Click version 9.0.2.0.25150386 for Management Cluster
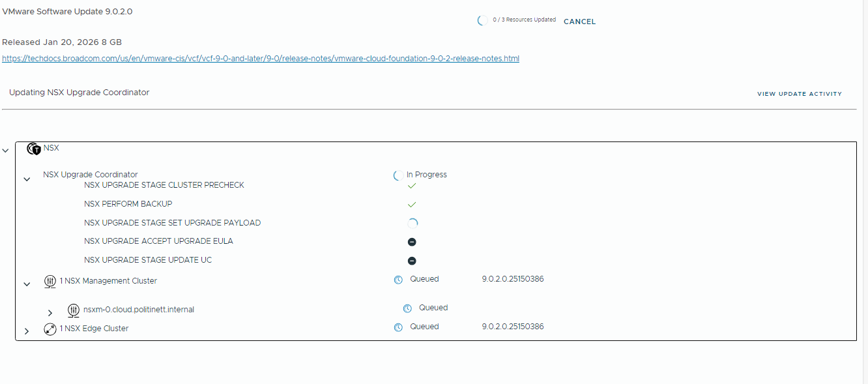 point(513,279)
